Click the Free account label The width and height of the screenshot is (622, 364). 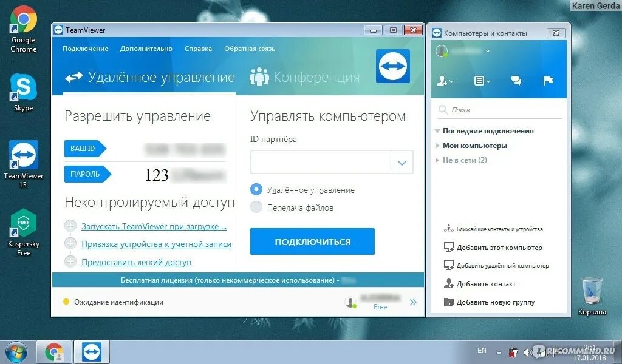click(380, 307)
